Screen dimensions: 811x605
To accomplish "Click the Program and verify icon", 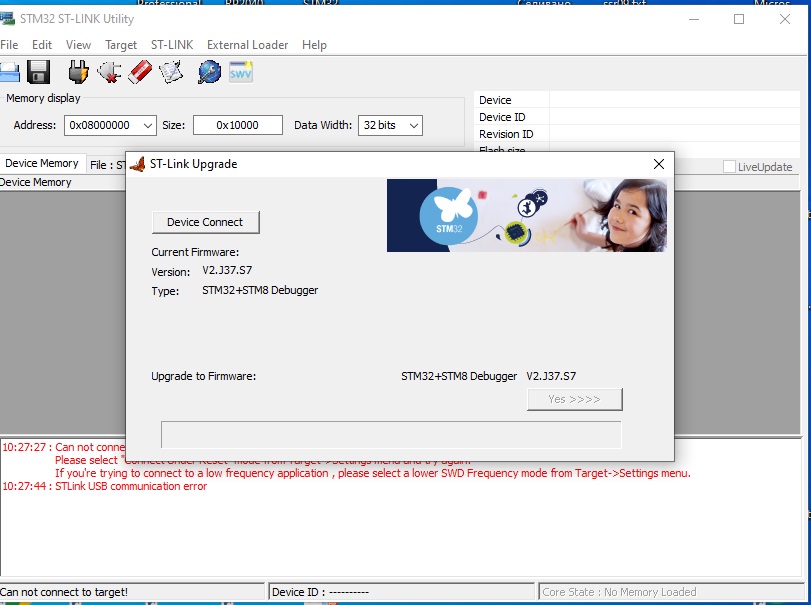I will pyautogui.click(x=171, y=72).
